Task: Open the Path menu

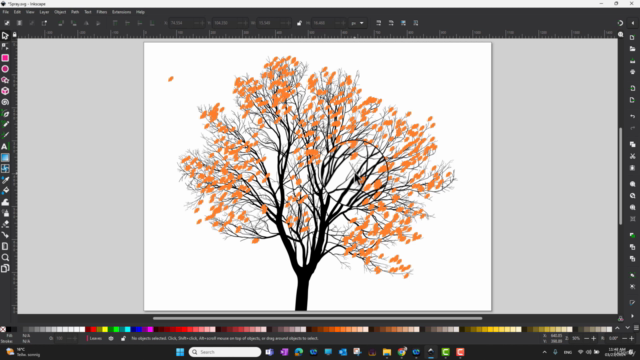Action: point(75,12)
